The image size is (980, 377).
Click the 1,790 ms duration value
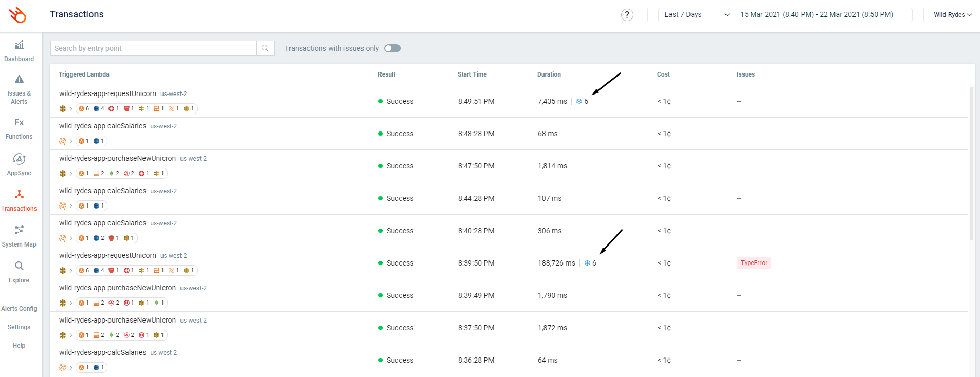[x=552, y=295]
